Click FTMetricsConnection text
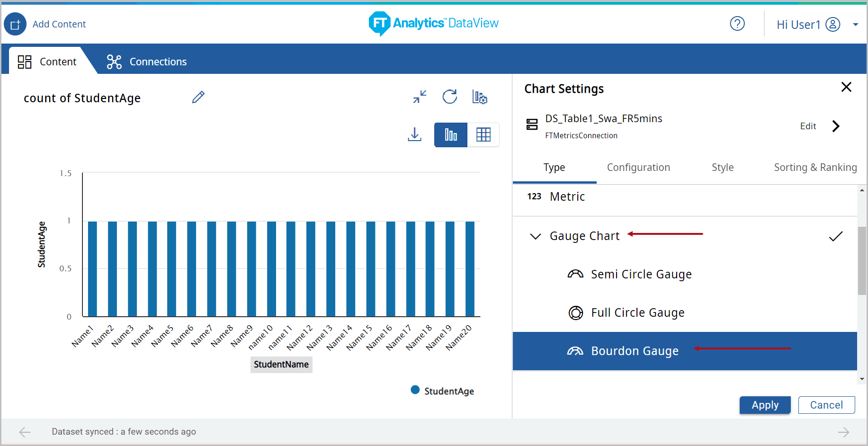The height and width of the screenshot is (446, 868). coord(582,136)
